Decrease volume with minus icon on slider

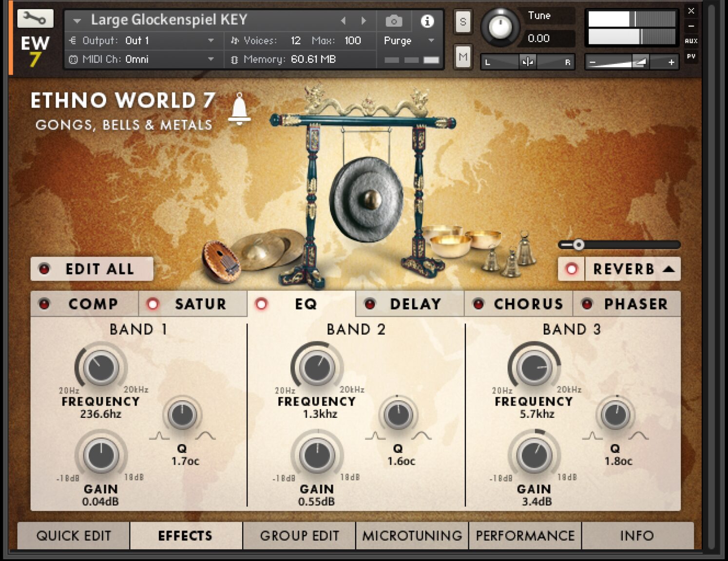593,62
